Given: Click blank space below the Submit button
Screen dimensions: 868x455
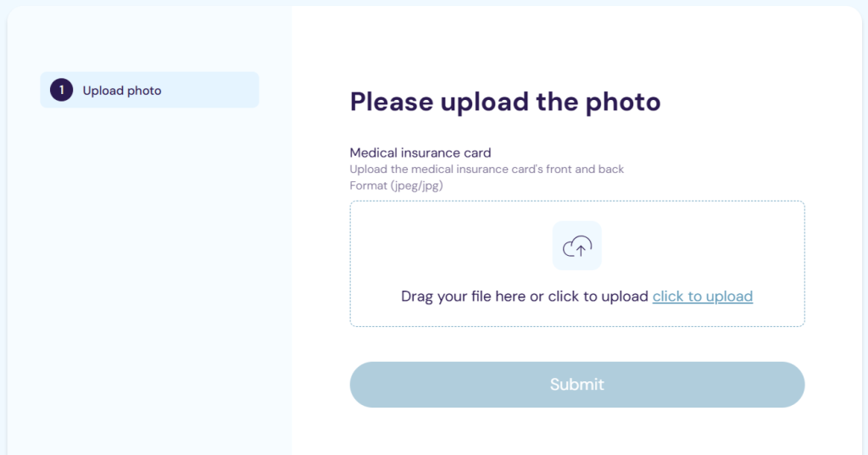Looking at the screenshot, I should (576, 432).
